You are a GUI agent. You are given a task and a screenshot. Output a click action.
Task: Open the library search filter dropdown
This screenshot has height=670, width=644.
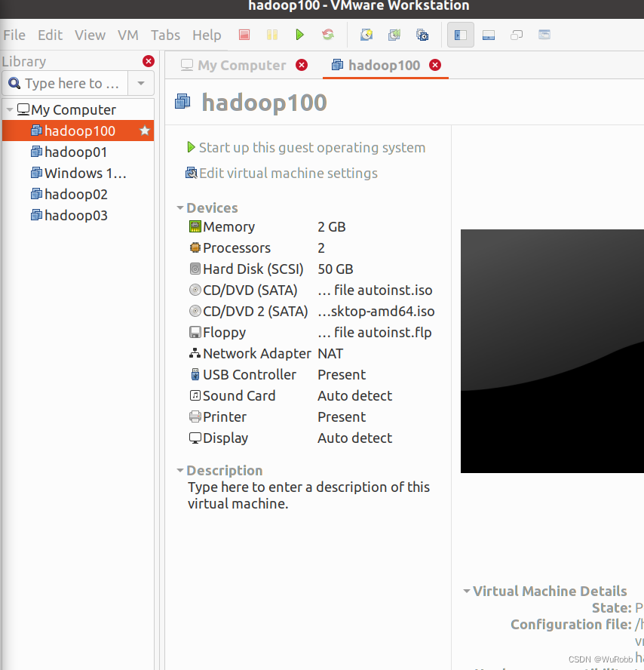coord(141,83)
